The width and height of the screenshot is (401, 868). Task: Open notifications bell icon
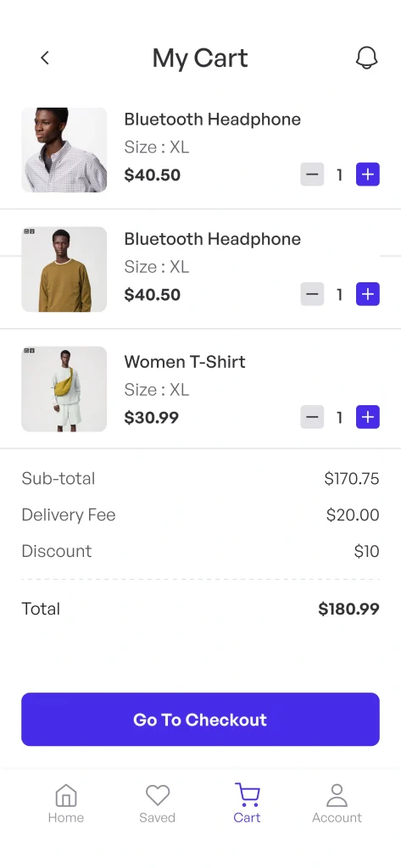click(366, 58)
